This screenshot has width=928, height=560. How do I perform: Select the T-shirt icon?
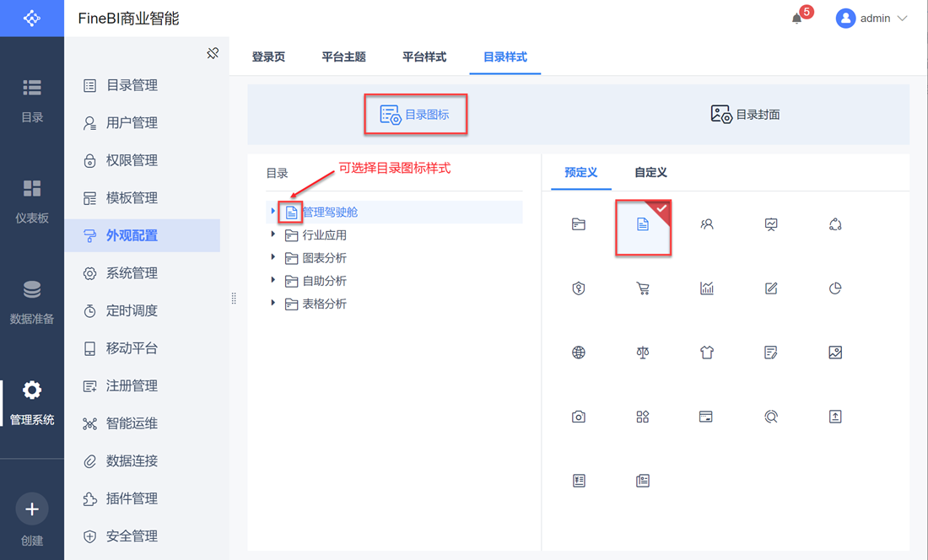707,353
